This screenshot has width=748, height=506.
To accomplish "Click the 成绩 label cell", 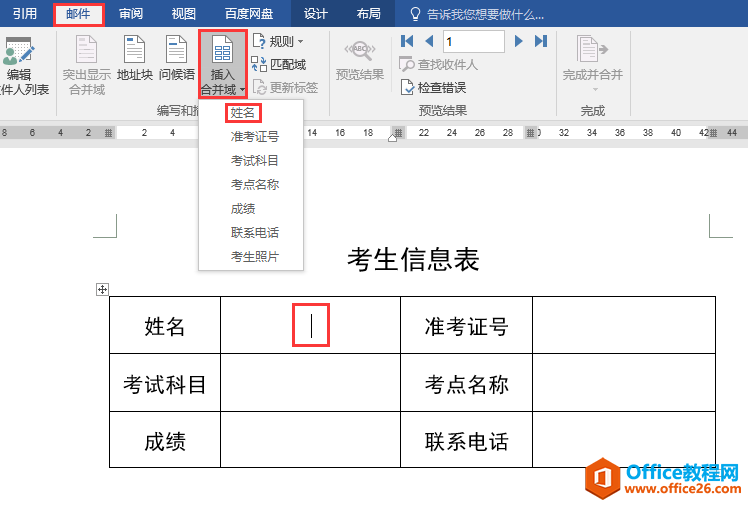I will point(165,440).
